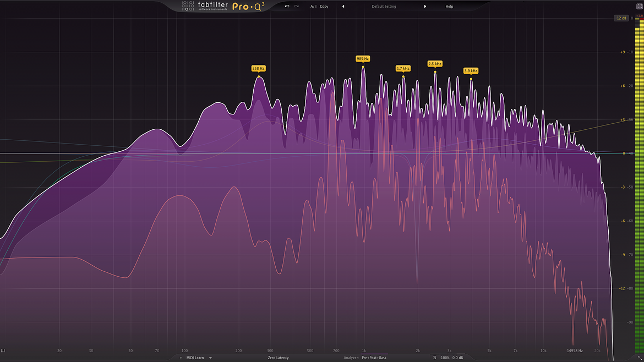Image resolution: width=644 pixels, height=362 pixels.
Task: Open the Zero Latency processing mode menu
Action: pyautogui.click(x=278, y=358)
